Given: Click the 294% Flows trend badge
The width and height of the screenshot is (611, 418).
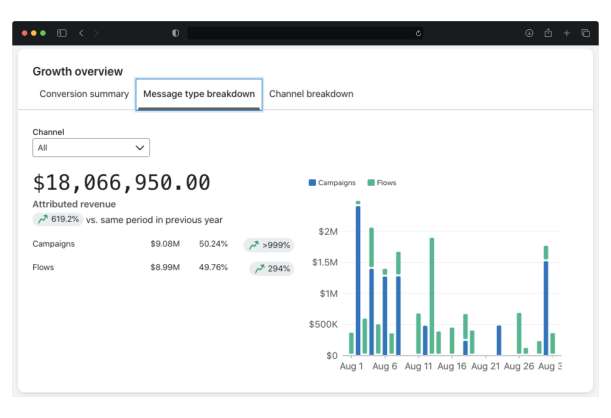Looking at the screenshot, I should coord(271,268).
